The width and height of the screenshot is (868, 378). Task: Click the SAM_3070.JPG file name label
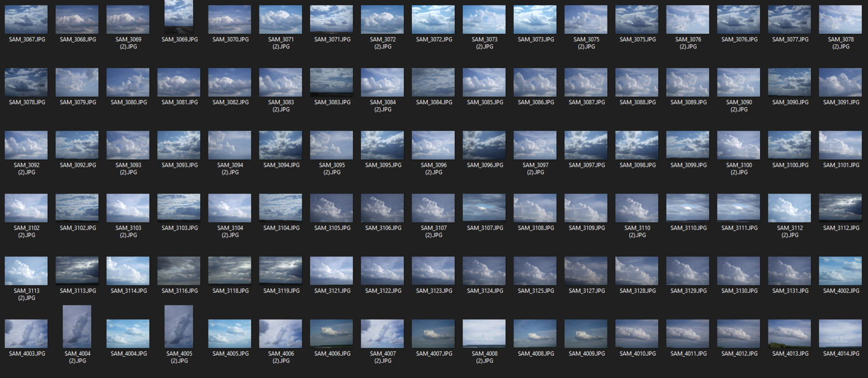coord(231,40)
